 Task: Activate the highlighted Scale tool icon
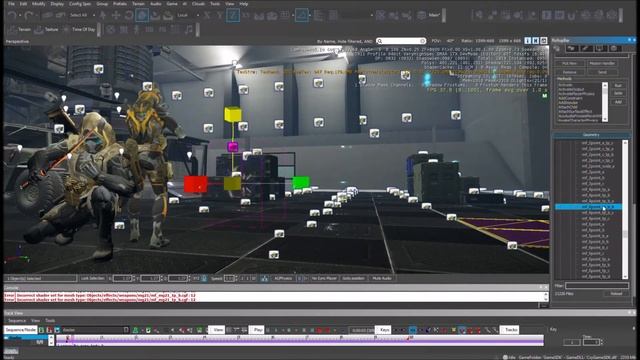click(x=142, y=16)
